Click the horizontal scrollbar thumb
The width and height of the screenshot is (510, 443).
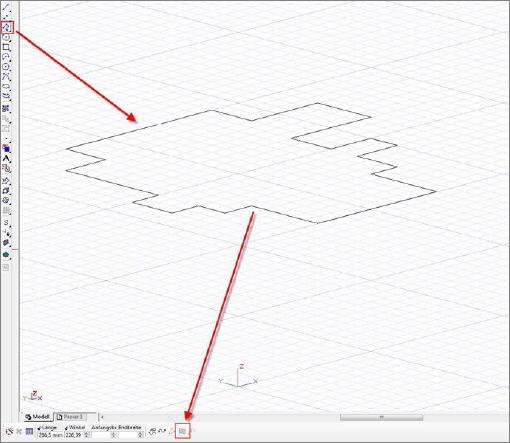381,417
